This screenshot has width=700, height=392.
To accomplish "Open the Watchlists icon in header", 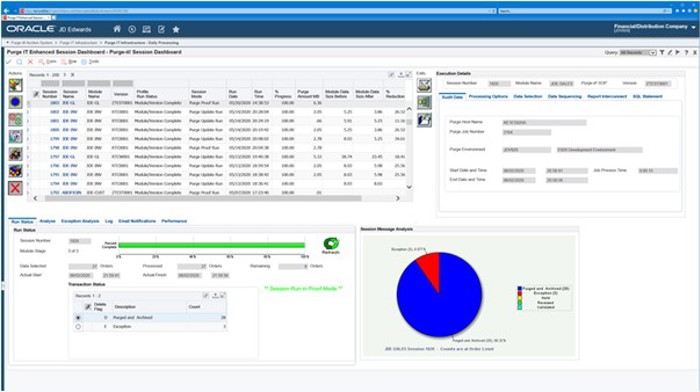I will point(146,29).
